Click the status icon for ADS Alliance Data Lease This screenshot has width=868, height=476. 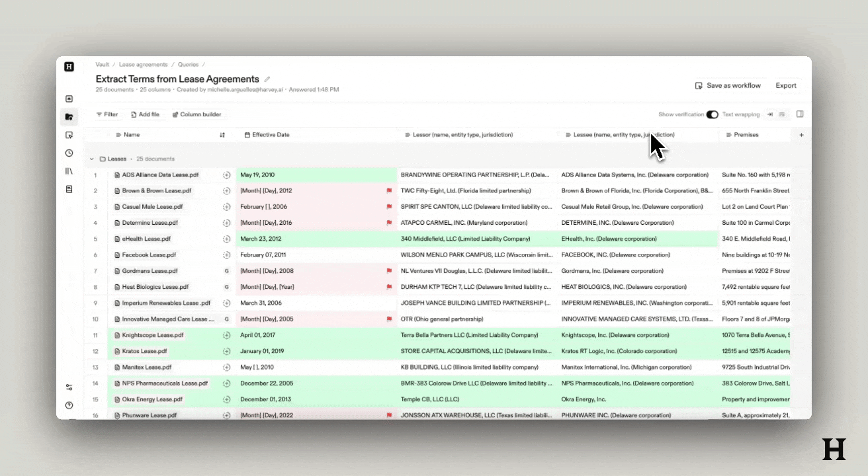[226, 175]
